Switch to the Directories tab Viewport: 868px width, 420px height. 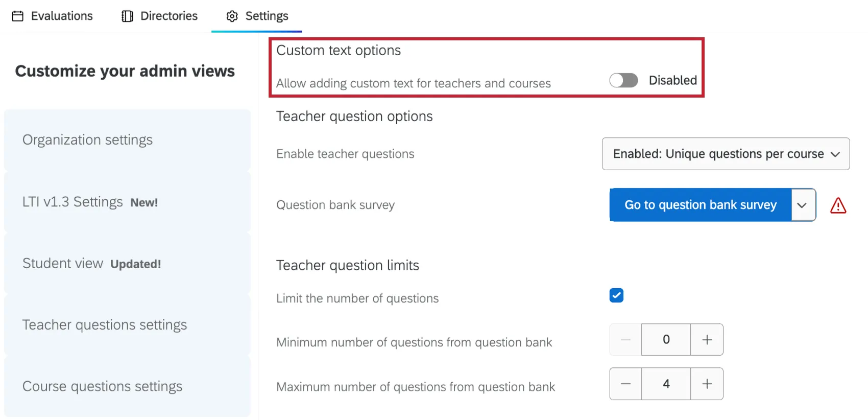168,16
